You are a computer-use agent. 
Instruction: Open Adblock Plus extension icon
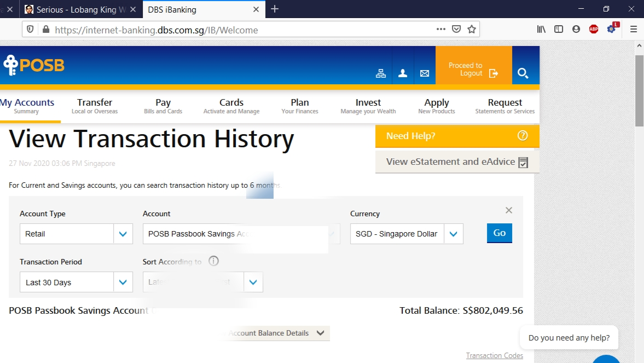click(x=594, y=30)
